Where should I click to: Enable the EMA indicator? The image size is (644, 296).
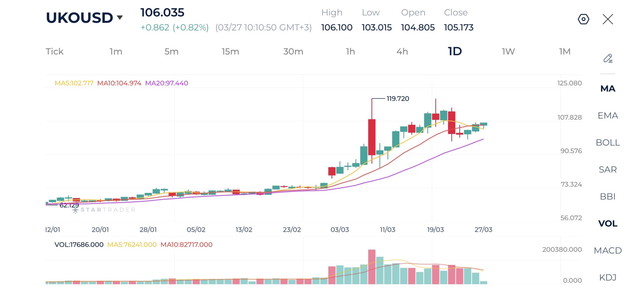pyautogui.click(x=608, y=115)
